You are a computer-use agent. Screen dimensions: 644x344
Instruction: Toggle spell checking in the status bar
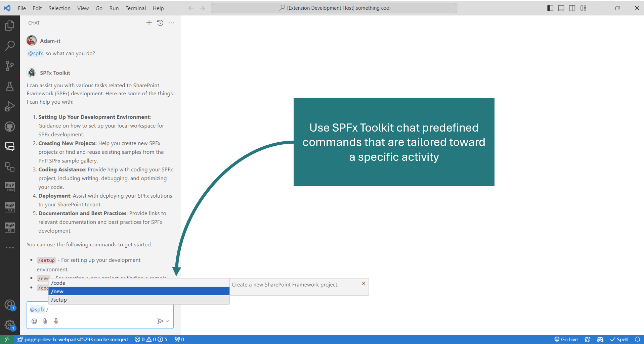pos(619,339)
